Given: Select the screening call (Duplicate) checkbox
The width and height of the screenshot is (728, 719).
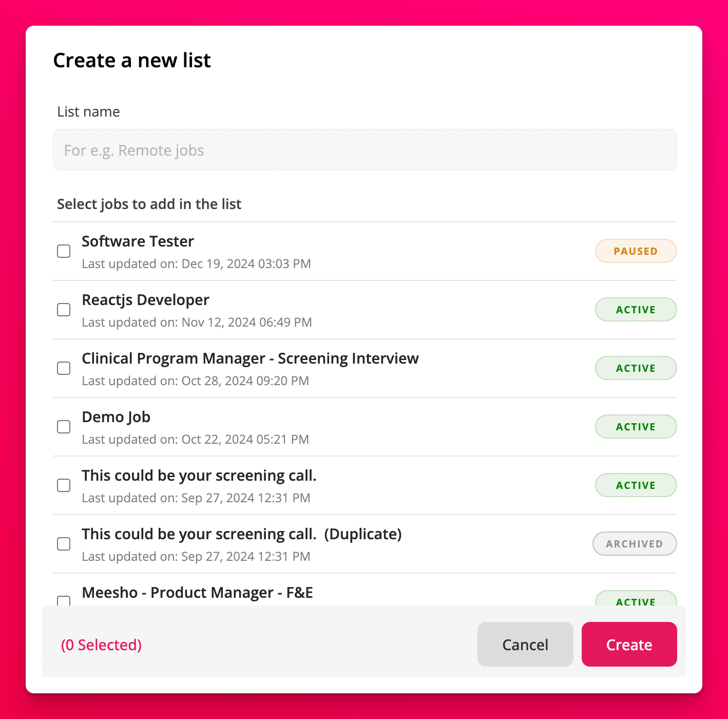Looking at the screenshot, I should click(64, 544).
